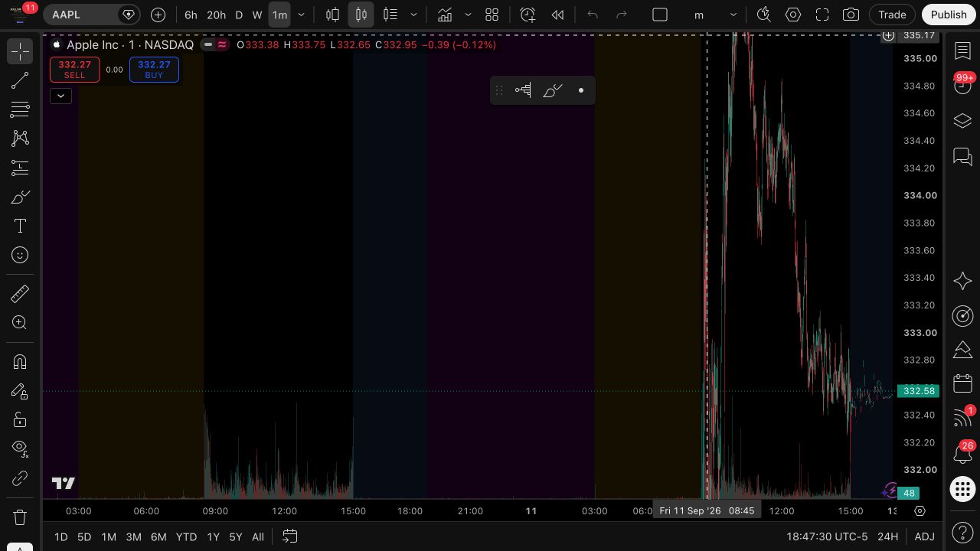Open the Trade panel button

tap(892, 15)
